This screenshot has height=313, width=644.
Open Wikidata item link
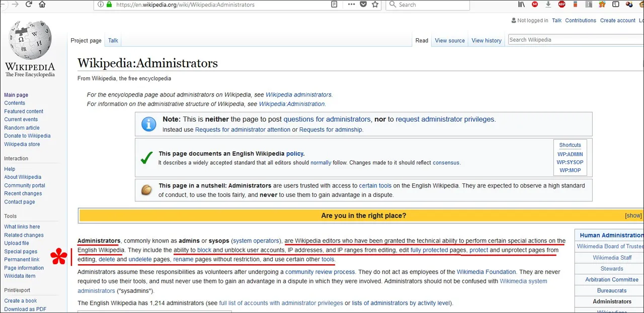pyautogui.click(x=20, y=276)
